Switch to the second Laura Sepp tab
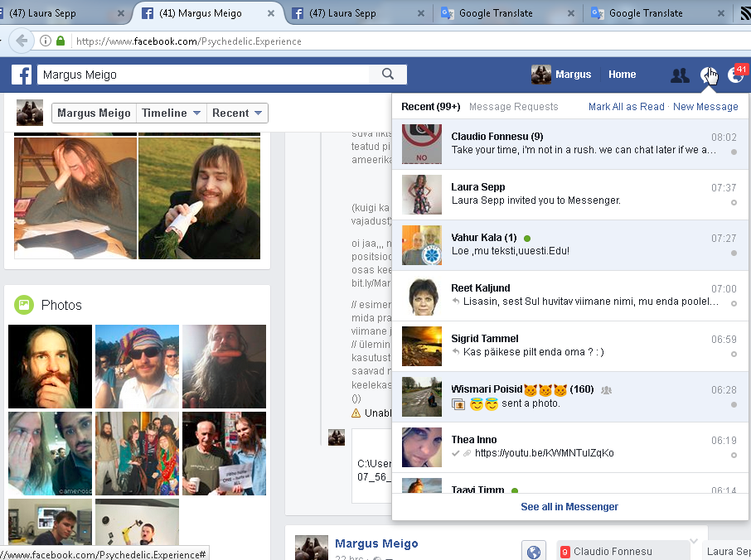Viewport: 751px width, 560px height. [x=357, y=13]
